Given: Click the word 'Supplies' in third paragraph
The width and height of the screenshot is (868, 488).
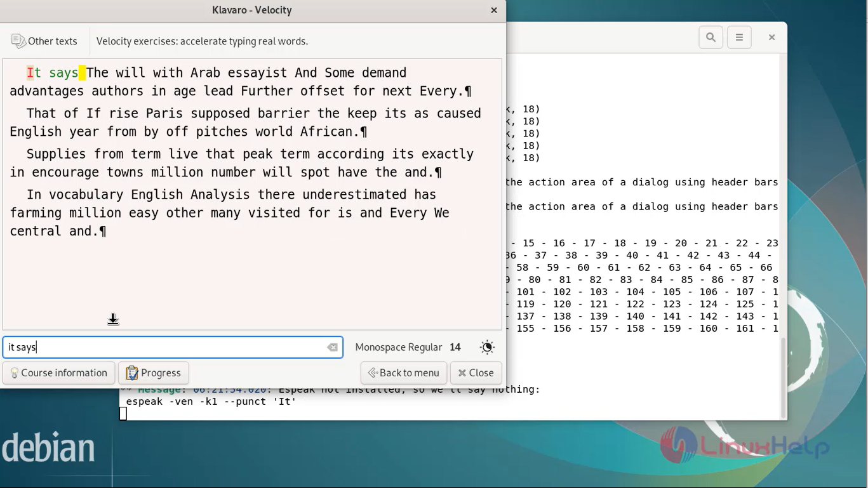Looking at the screenshot, I should tap(56, 154).
